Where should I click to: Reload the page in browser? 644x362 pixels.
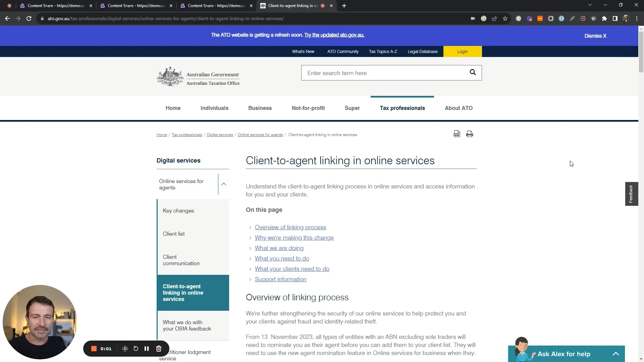29,19
